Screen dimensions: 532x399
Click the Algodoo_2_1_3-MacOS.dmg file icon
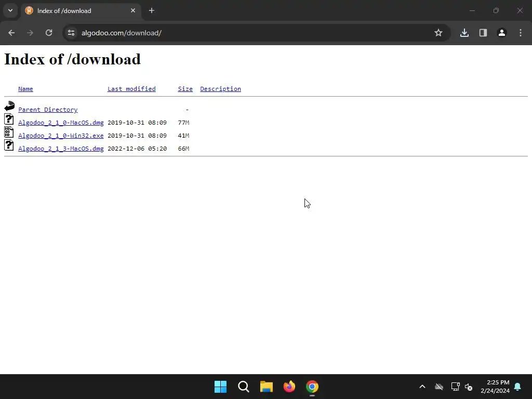click(9, 145)
